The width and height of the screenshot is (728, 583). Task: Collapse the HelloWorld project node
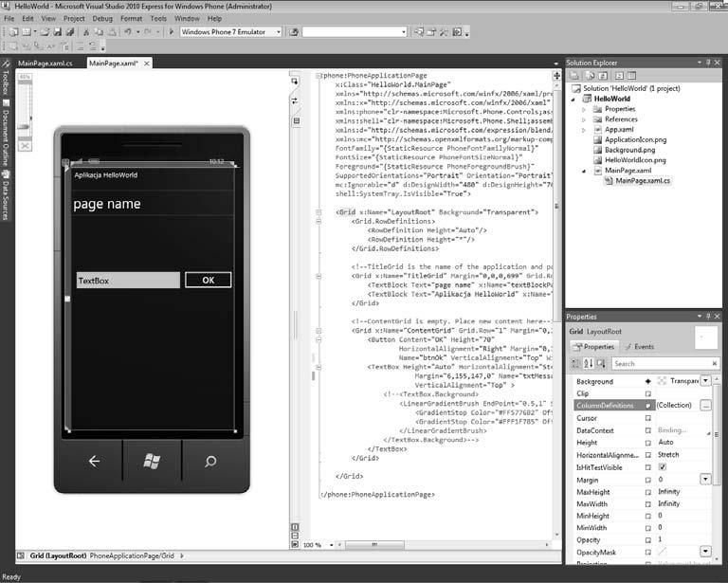point(573,99)
